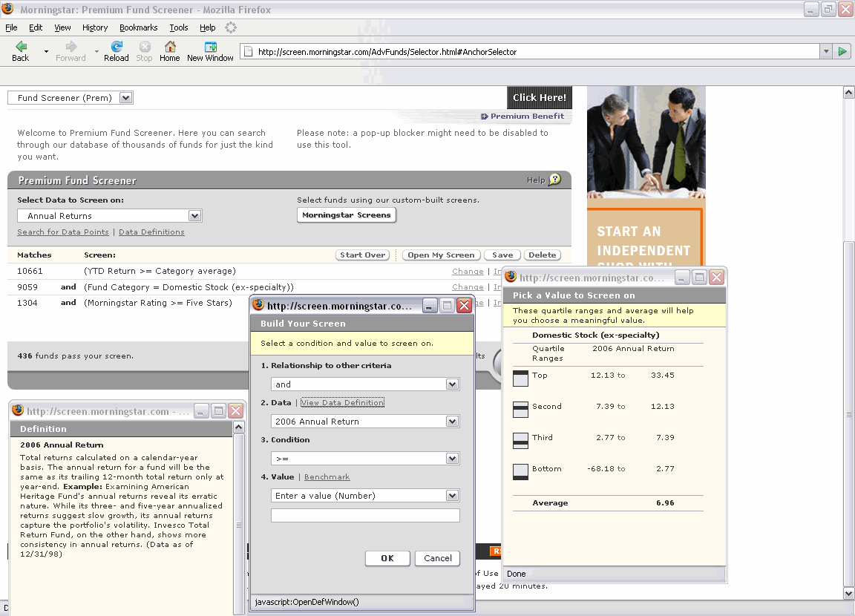Screen dimensions: 855x616
Task: Open the Benchmark link
Action: tap(327, 477)
